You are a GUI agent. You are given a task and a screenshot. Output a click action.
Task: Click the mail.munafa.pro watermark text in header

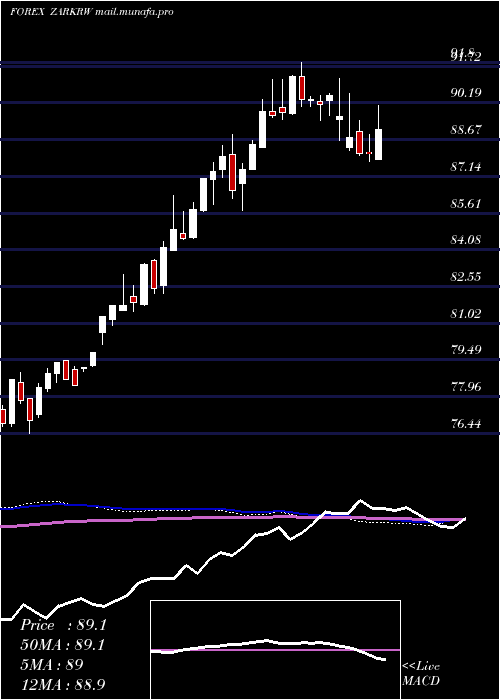[133, 12]
